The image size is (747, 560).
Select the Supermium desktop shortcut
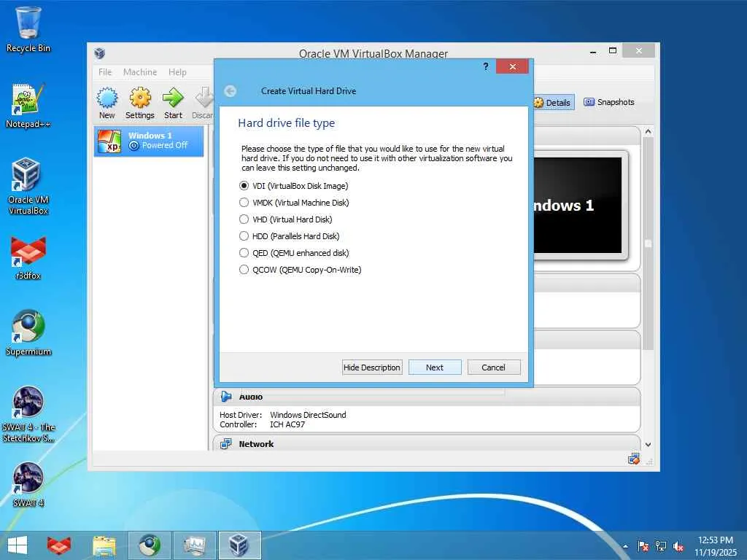pos(28,332)
